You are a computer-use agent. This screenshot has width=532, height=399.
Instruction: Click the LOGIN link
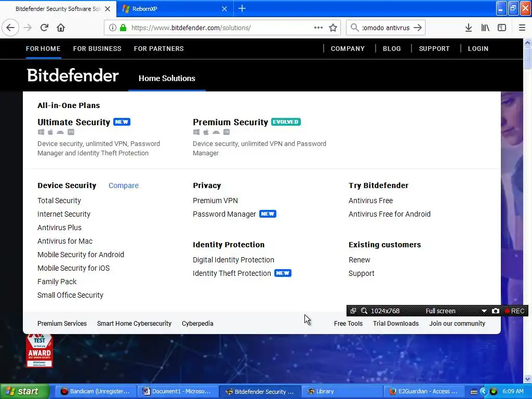coord(478,48)
